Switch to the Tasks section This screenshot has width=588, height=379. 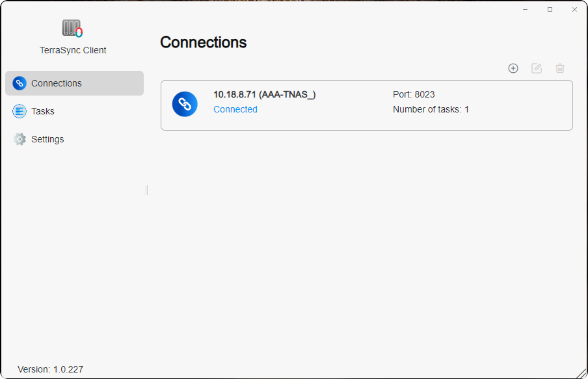(42, 111)
